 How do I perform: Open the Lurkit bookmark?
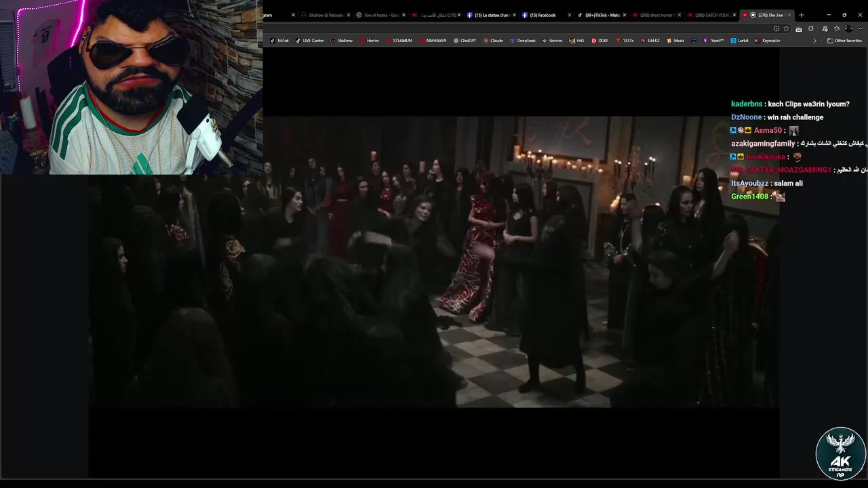[740, 41]
